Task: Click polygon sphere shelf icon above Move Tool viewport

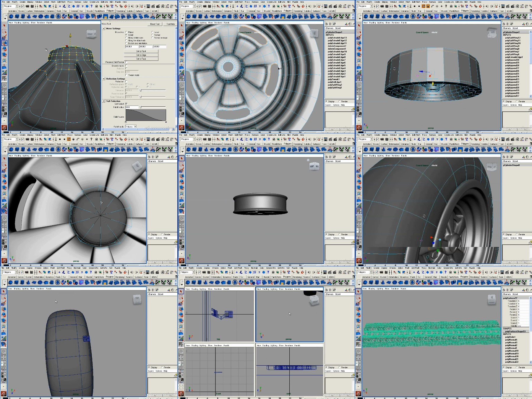Action: tap(11, 16)
